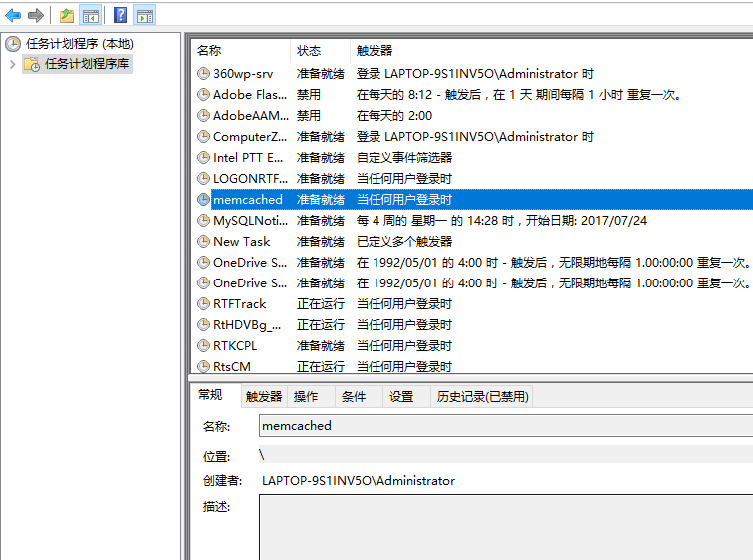Click the clock icon beside 360wp-srv task
Image resolution: width=753 pixels, height=560 pixels.
point(204,74)
